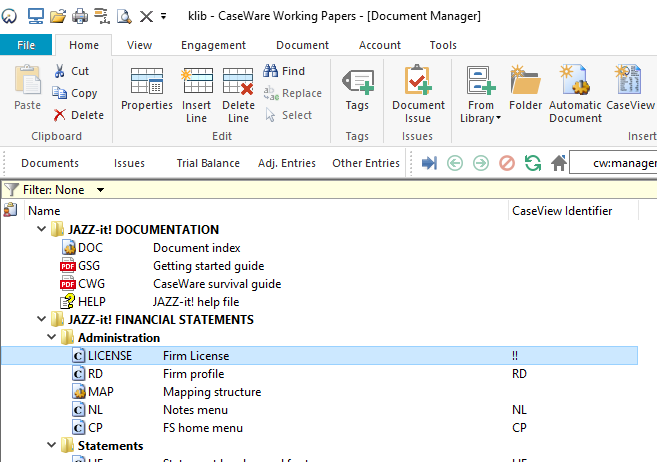Click the blue arrow-to-bar navigation icon
This screenshot has width=657, height=462.
tap(429, 163)
